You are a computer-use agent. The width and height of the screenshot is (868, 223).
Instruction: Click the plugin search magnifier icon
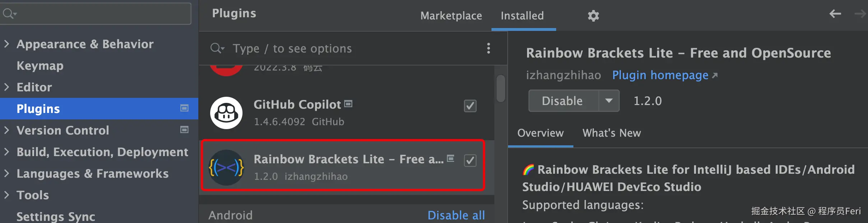point(217,48)
